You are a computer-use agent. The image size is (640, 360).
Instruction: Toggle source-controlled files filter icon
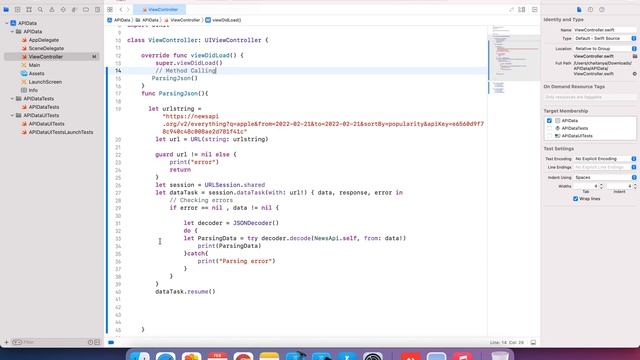97,342
